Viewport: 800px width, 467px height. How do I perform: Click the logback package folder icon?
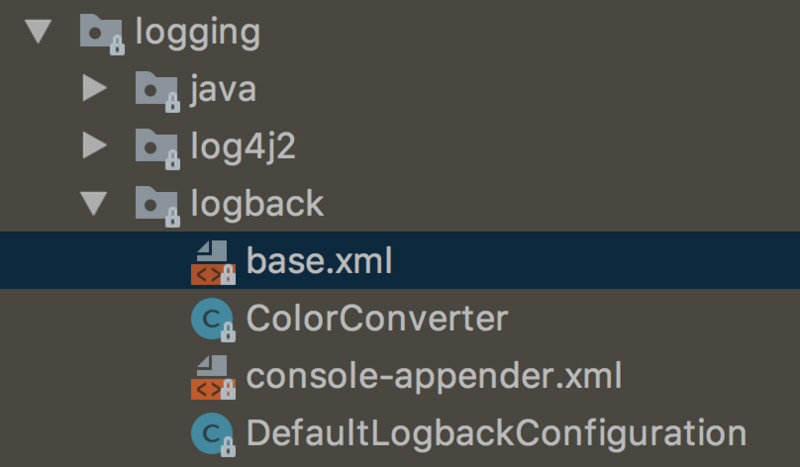[156, 204]
